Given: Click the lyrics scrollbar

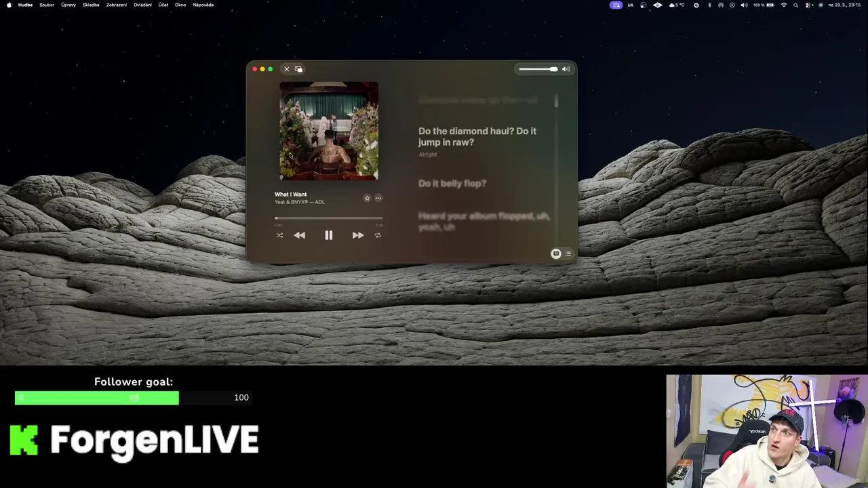Looking at the screenshot, I should tap(556, 102).
